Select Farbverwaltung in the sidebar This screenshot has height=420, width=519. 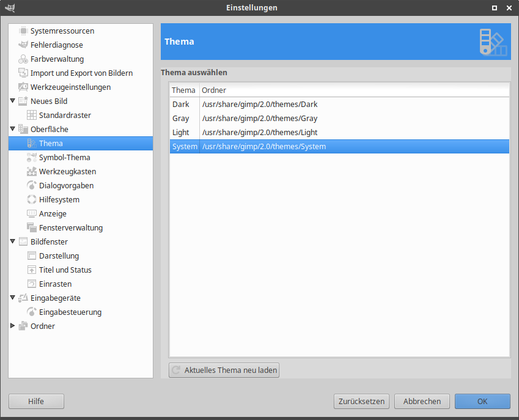tap(57, 59)
